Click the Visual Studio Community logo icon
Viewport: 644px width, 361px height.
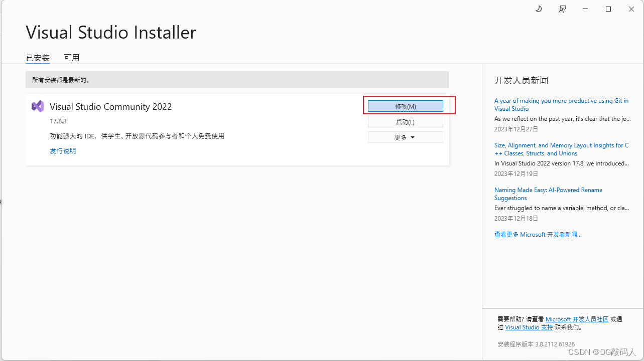(x=38, y=106)
